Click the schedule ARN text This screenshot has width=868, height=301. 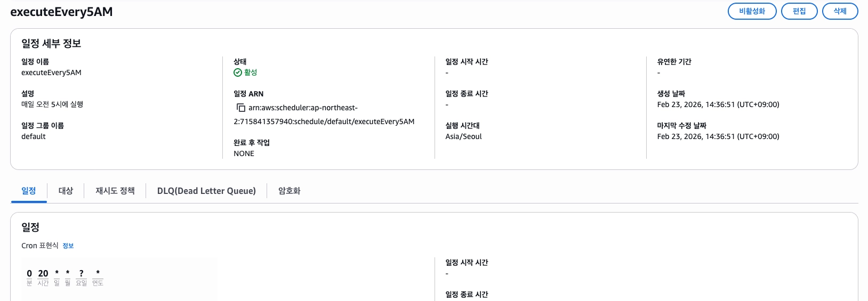324,121
